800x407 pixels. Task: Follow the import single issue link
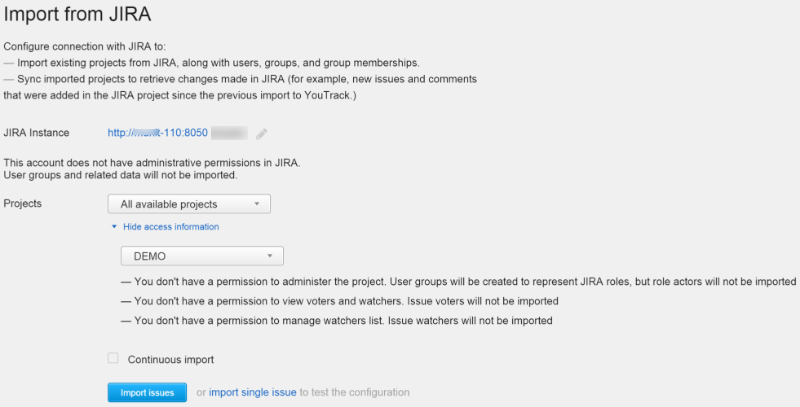coord(253,392)
